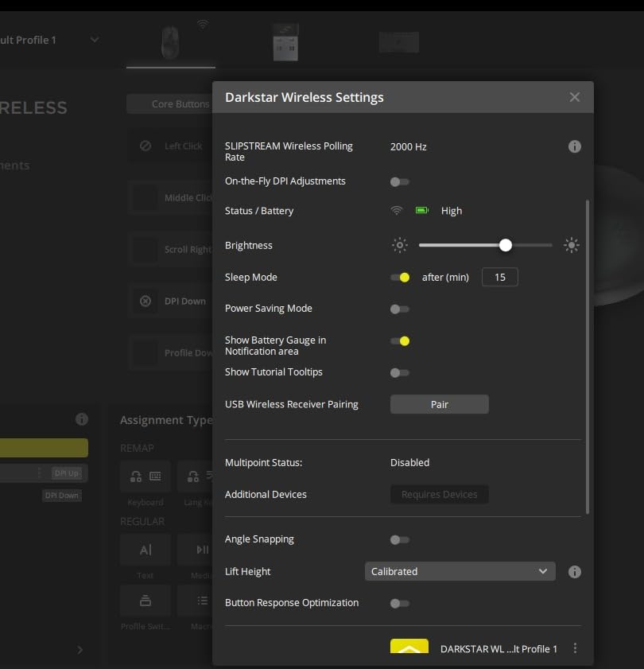Click the Assignment Type heading
Screen dimensions: 644x669
166,420
